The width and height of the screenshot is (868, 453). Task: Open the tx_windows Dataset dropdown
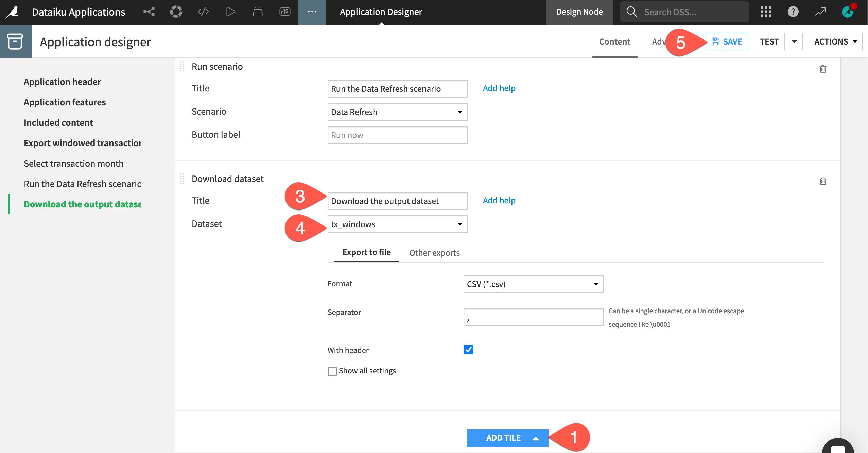point(397,224)
